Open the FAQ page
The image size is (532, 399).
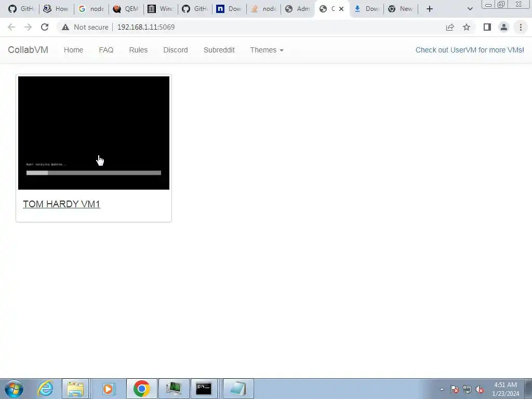106,50
